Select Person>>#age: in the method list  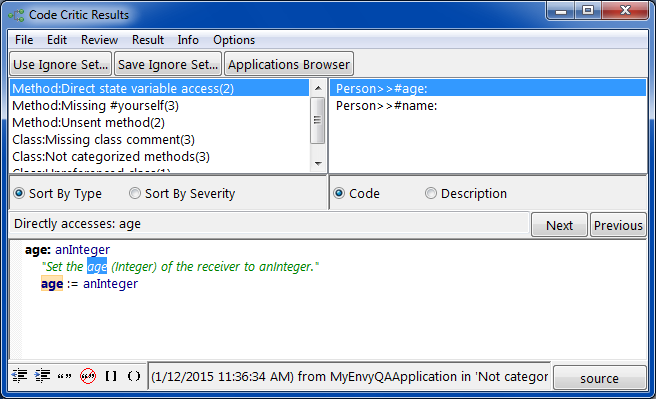488,88
